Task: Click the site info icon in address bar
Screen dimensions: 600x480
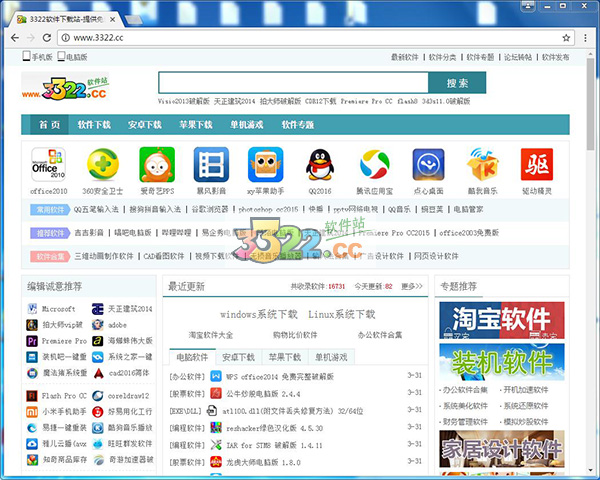Action: click(x=66, y=38)
